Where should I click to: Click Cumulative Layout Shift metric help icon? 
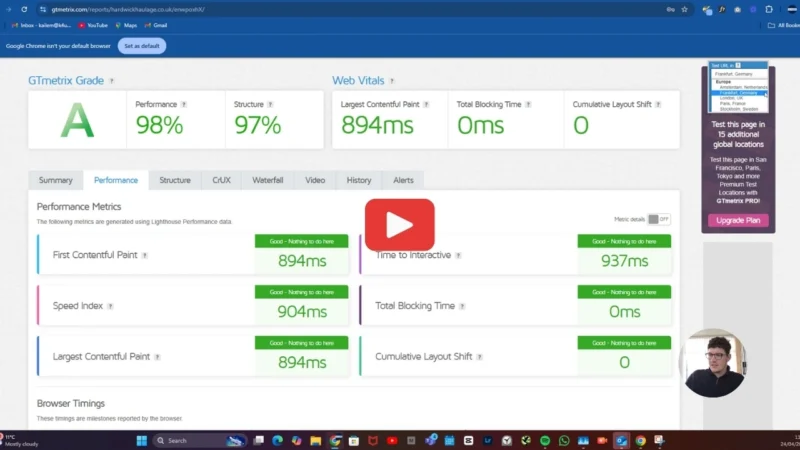pos(479,357)
